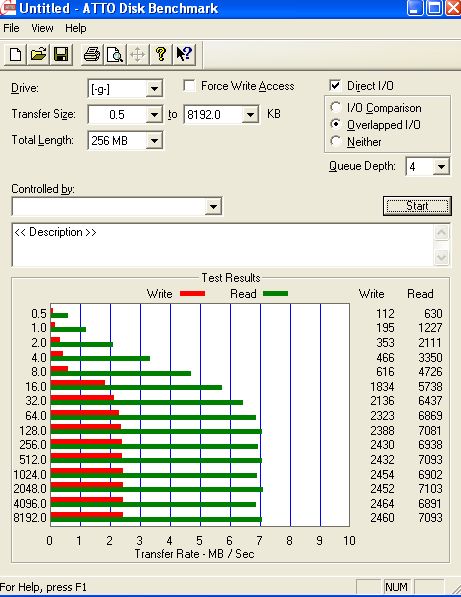Click the Write value 2460
461x597 pixels.
pos(382,518)
